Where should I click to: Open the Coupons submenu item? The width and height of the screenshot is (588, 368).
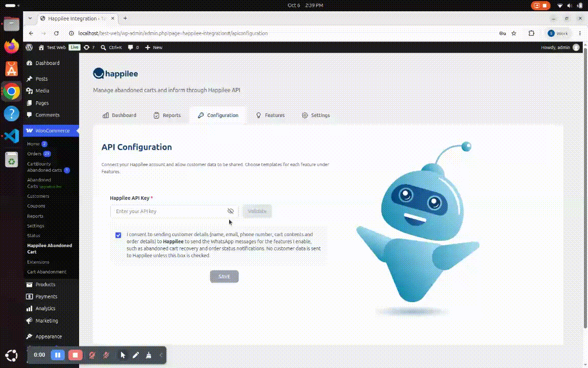click(x=36, y=206)
